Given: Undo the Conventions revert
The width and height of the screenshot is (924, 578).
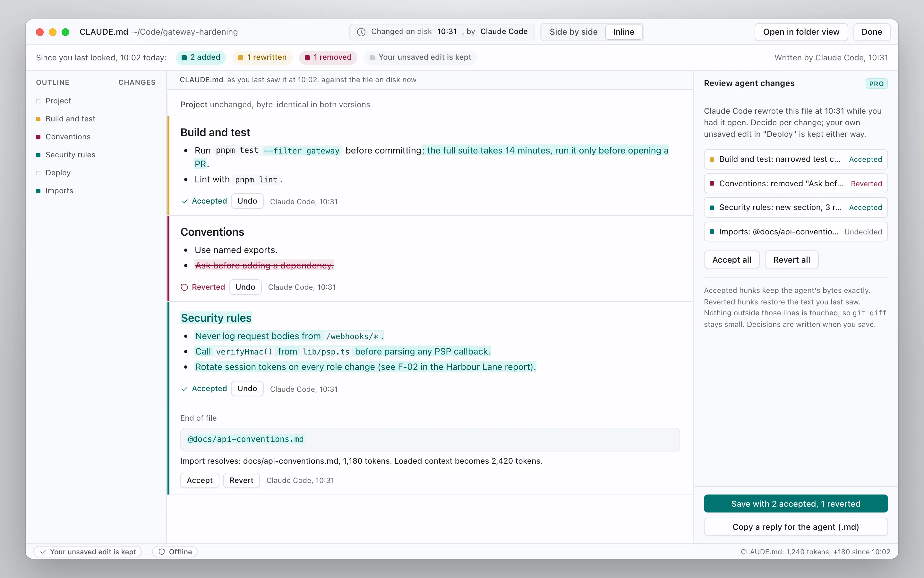Looking at the screenshot, I should point(245,287).
